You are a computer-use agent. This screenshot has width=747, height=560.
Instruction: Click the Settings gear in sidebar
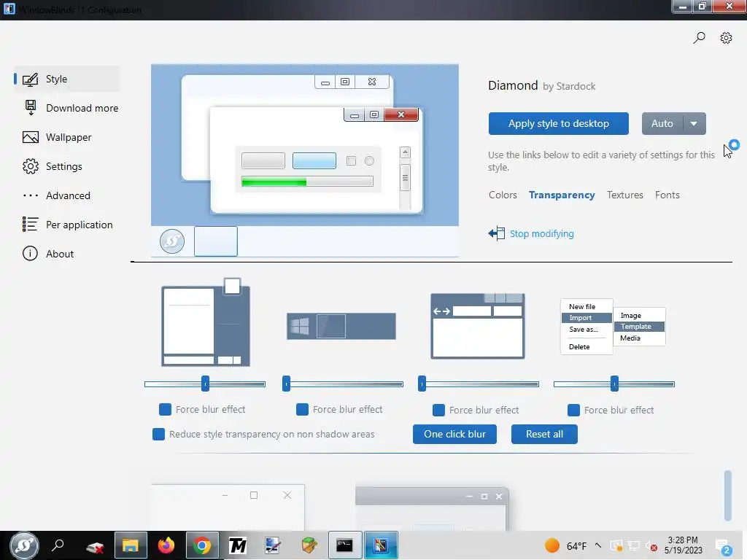[x=31, y=166]
